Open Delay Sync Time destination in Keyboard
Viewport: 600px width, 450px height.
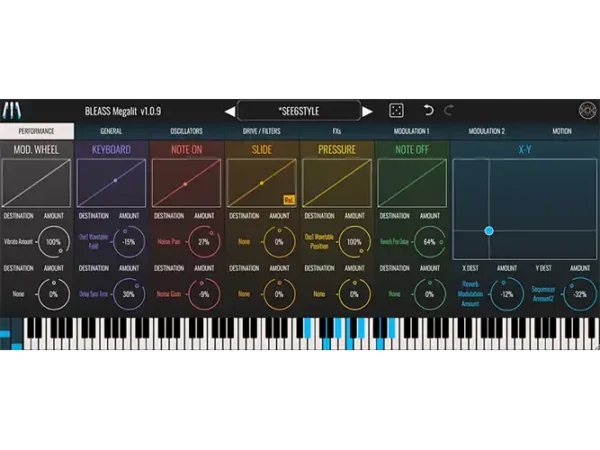click(93, 294)
